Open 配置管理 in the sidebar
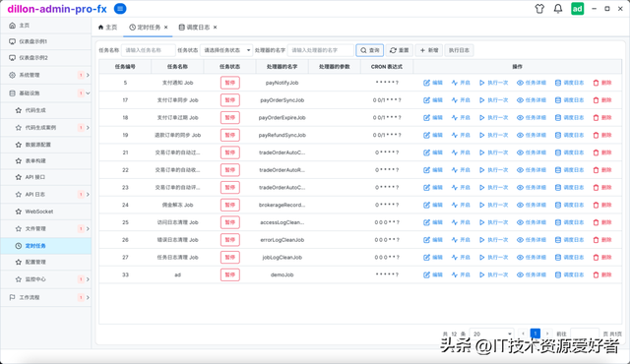The image size is (630, 364). coord(46,262)
